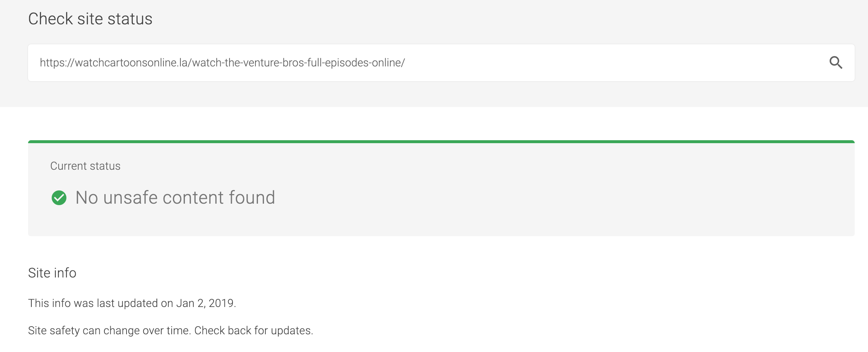Screen dimensions: 868x352
Task: Click the magnifying glass search icon
Action: tap(836, 63)
